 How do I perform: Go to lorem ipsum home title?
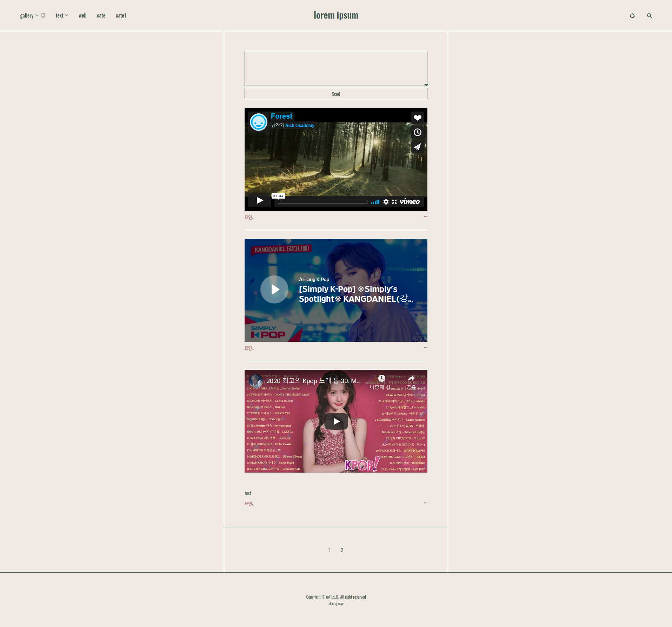336,15
